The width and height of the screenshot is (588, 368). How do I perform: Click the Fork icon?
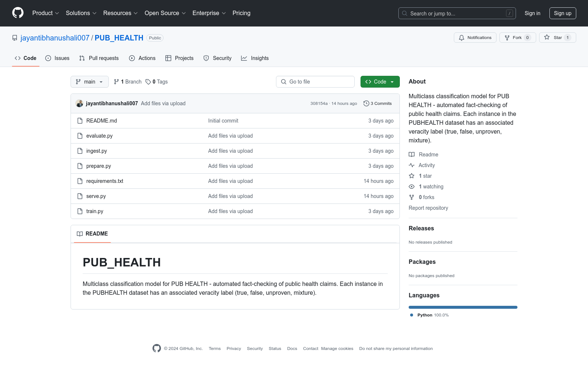[x=507, y=38]
